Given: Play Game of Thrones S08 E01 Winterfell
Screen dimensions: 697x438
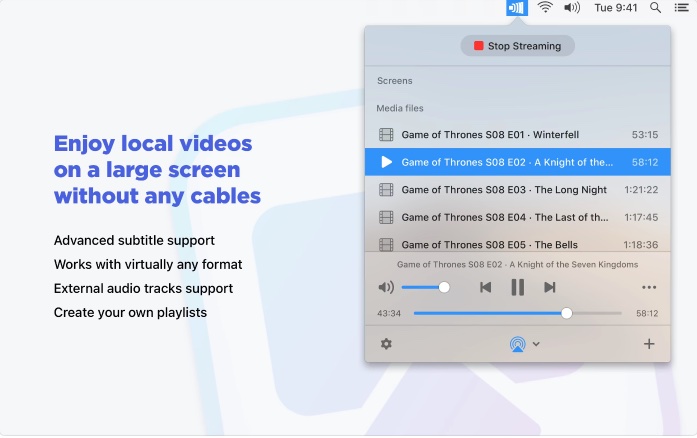Looking at the screenshot, I should (517, 135).
